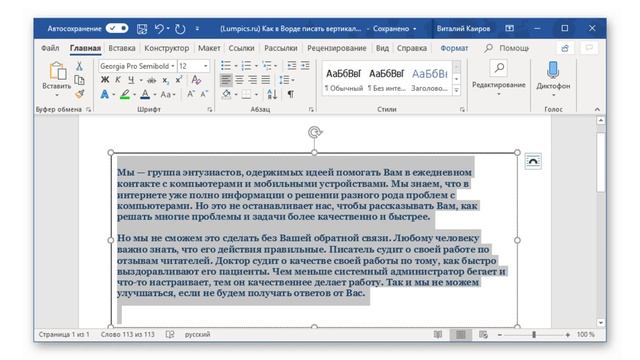Center align the text
The image size is (640, 360).
click(239, 80)
